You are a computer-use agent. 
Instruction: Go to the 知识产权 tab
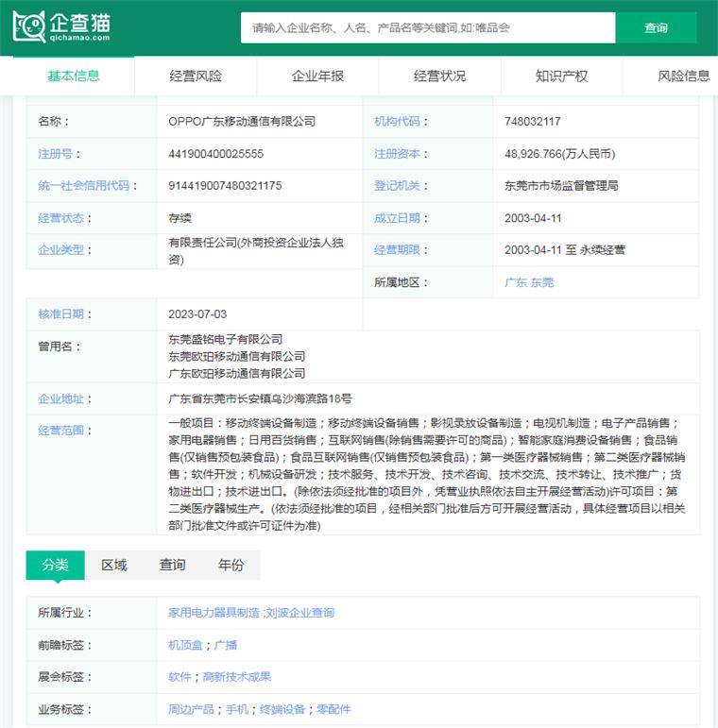562,76
